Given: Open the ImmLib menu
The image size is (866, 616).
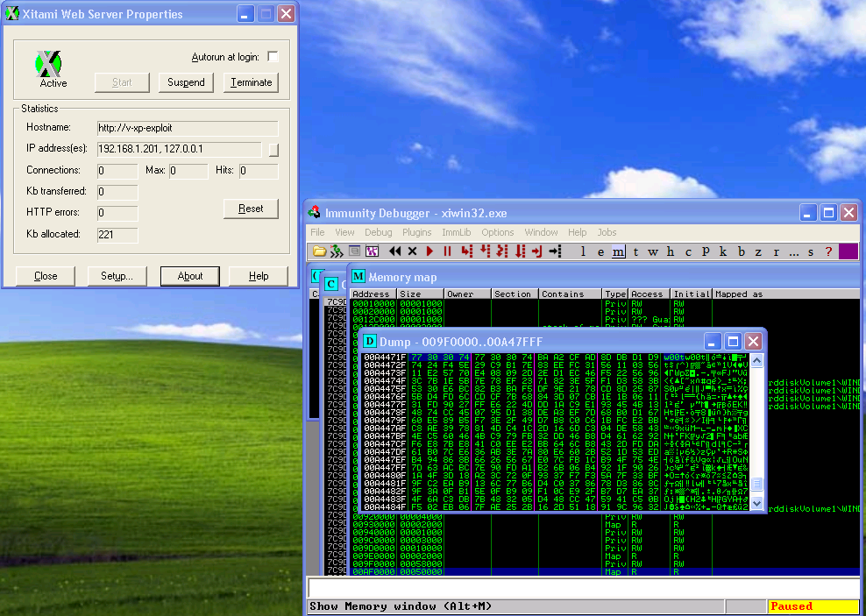Looking at the screenshot, I should [x=457, y=232].
